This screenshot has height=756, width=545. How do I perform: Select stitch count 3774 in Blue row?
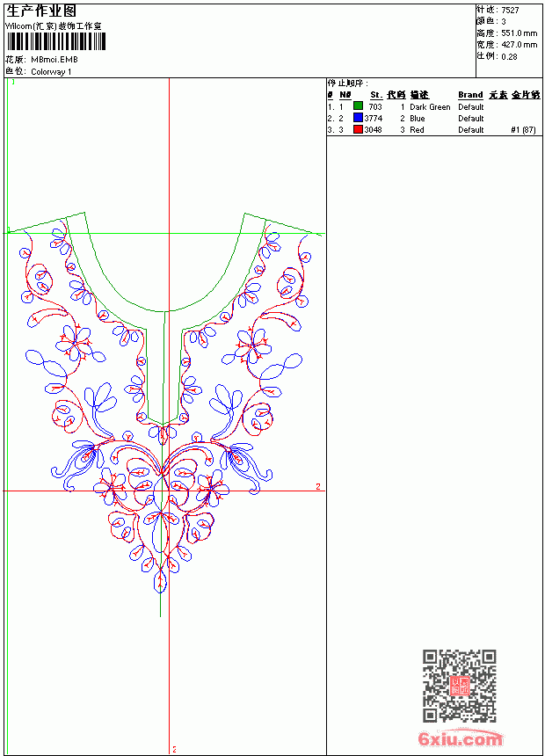(x=374, y=118)
